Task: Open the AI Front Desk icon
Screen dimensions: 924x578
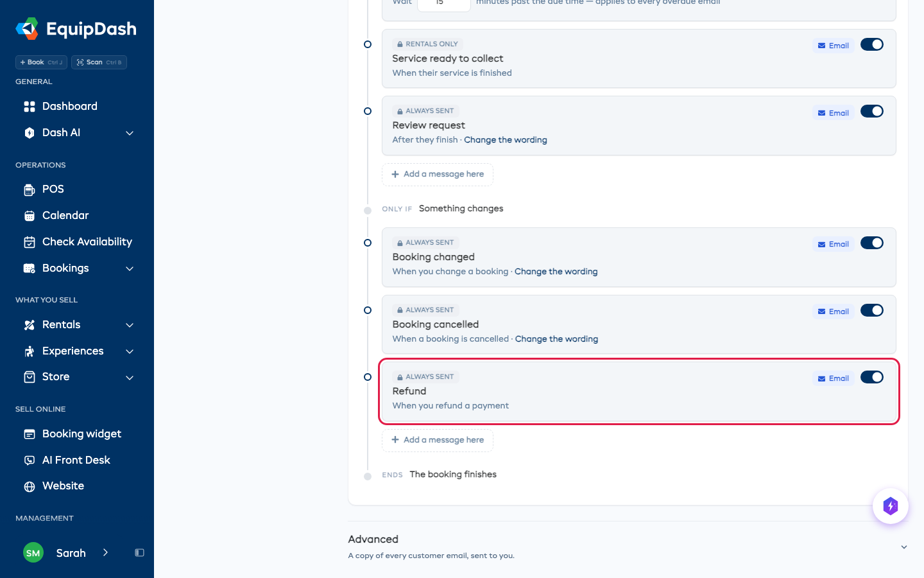Action: (30, 460)
